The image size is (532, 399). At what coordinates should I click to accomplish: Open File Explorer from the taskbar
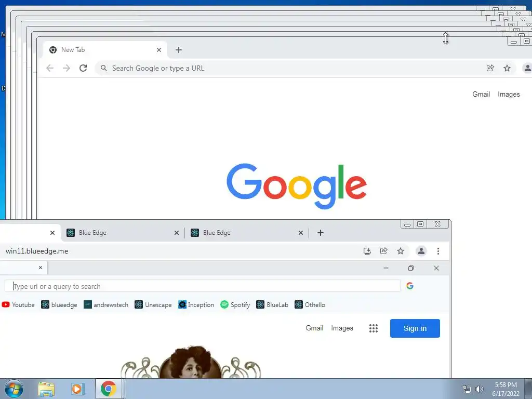point(46,389)
